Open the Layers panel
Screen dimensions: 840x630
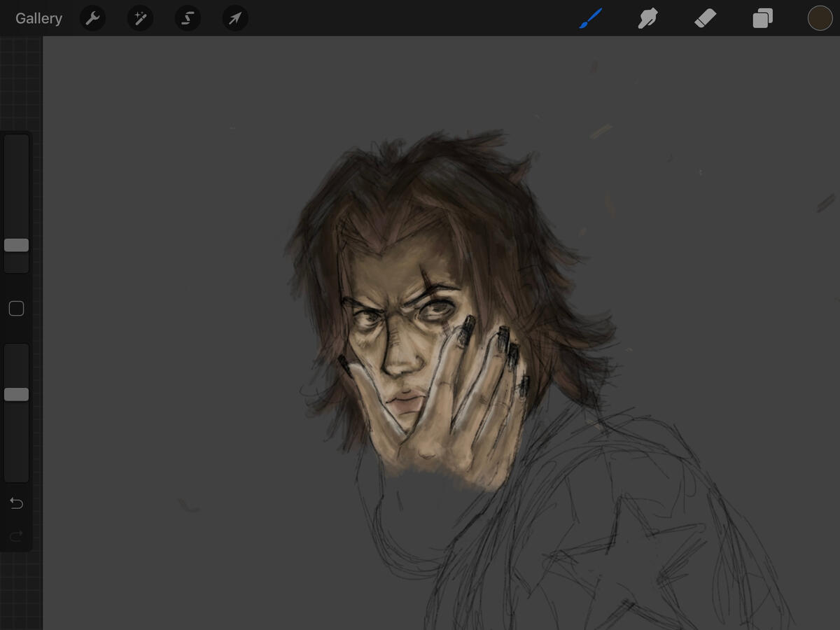762,18
